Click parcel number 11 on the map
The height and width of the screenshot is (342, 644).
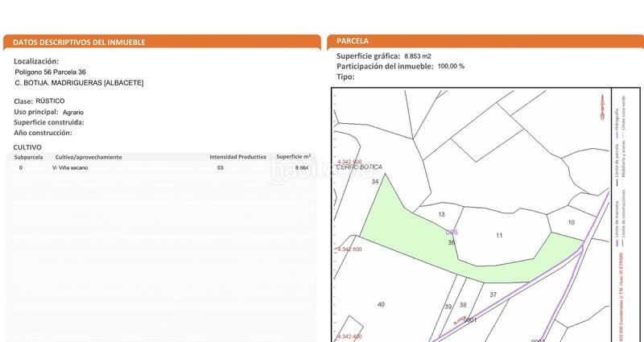click(499, 235)
